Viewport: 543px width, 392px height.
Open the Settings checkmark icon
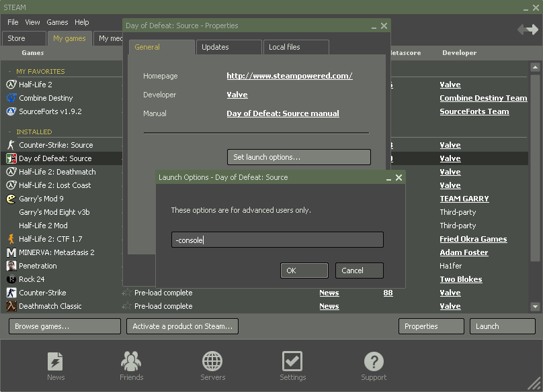292,362
